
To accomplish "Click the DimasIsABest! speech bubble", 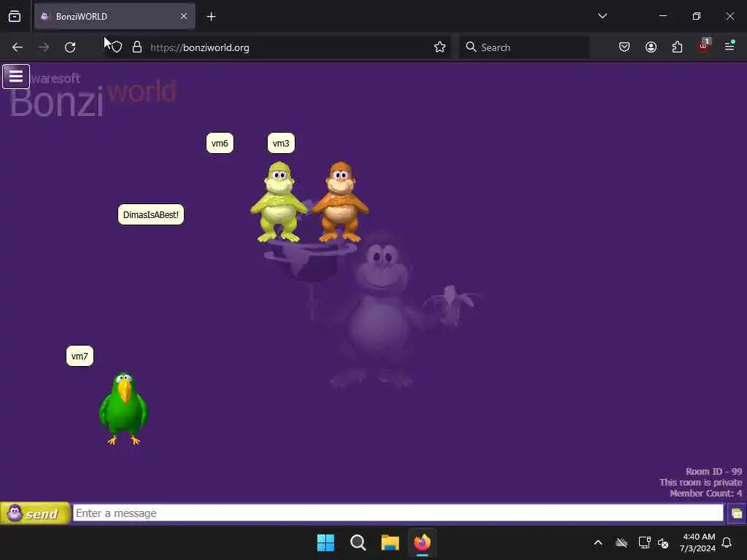I will (150, 215).
